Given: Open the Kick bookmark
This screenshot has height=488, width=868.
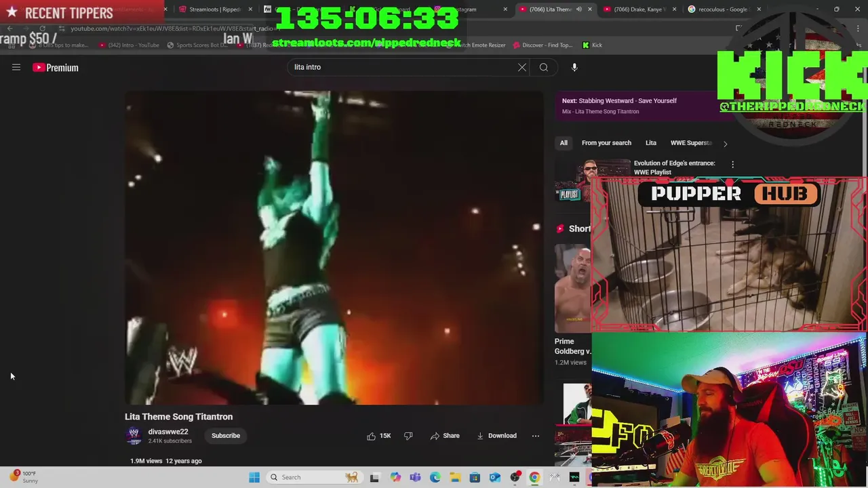Looking at the screenshot, I should click(x=592, y=45).
